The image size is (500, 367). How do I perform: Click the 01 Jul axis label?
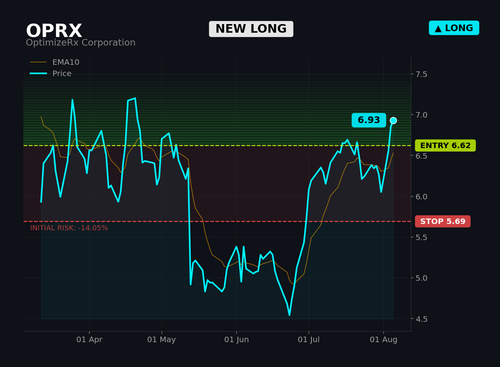309,340
